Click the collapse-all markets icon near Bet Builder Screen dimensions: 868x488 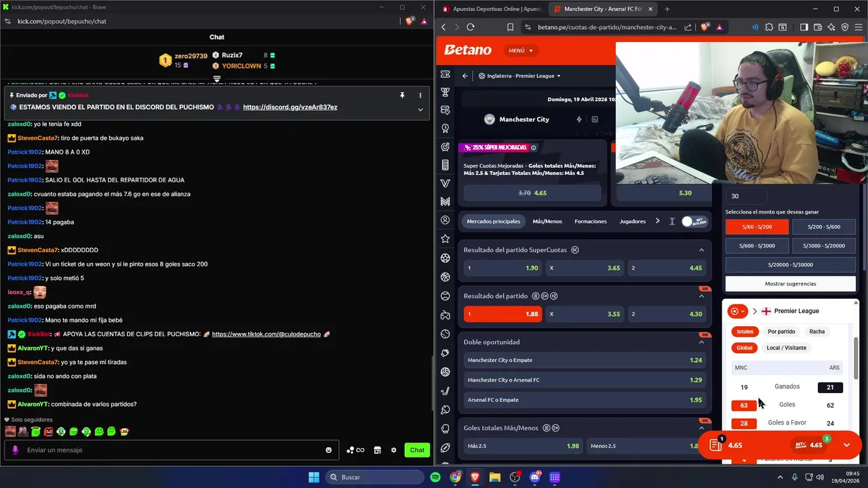click(x=672, y=222)
